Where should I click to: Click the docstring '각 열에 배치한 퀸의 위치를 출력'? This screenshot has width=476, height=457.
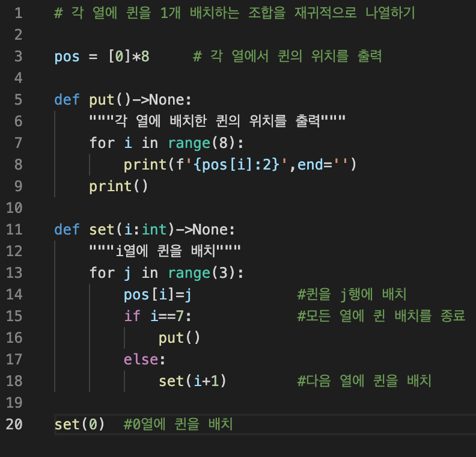coord(218,121)
